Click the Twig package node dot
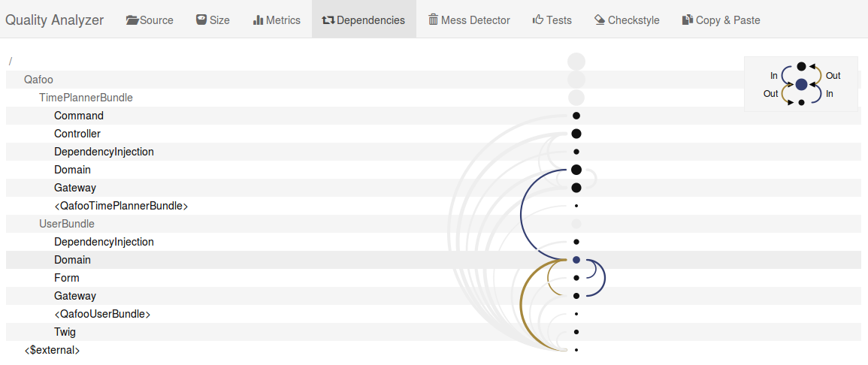Image resolution: width=868 pixels, height=365 pixels. 576,332
